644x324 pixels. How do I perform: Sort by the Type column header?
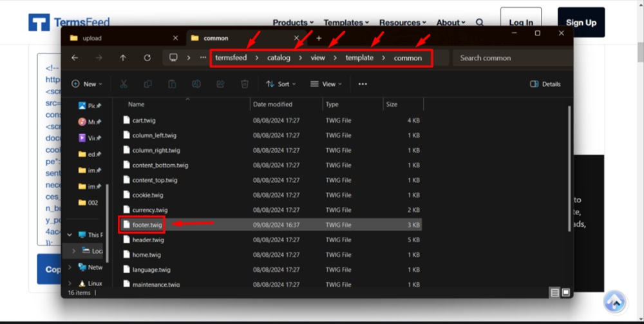[x=332, y=104]
